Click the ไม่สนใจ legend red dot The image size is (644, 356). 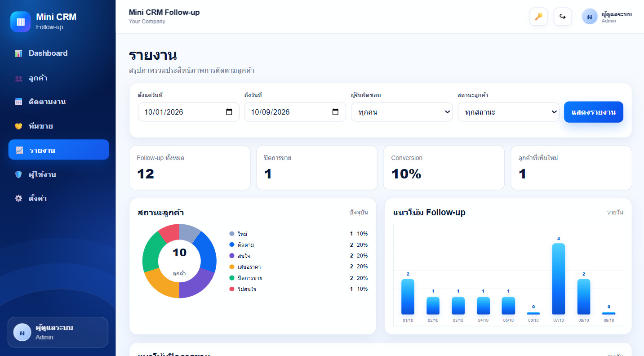click(x=232, y=289)
